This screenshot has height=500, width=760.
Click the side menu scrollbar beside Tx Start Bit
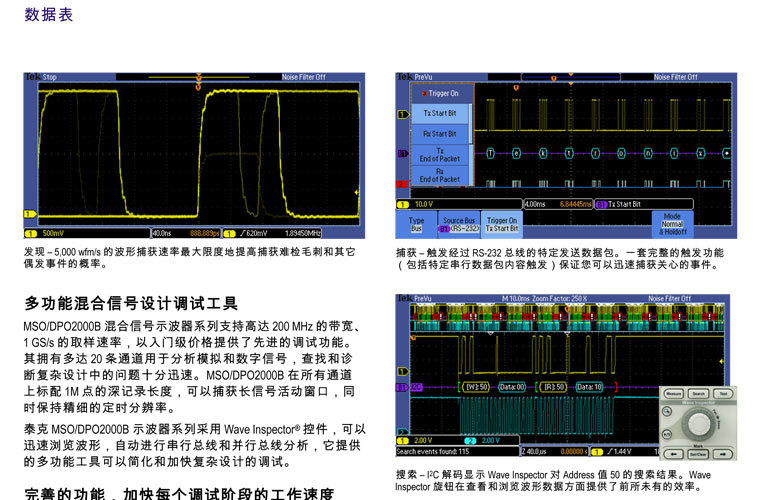tap(470, 124)
